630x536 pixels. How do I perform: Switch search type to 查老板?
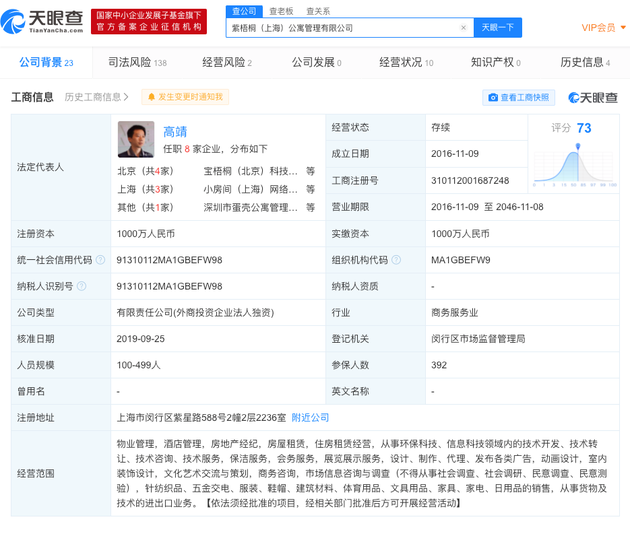[281, 11]
